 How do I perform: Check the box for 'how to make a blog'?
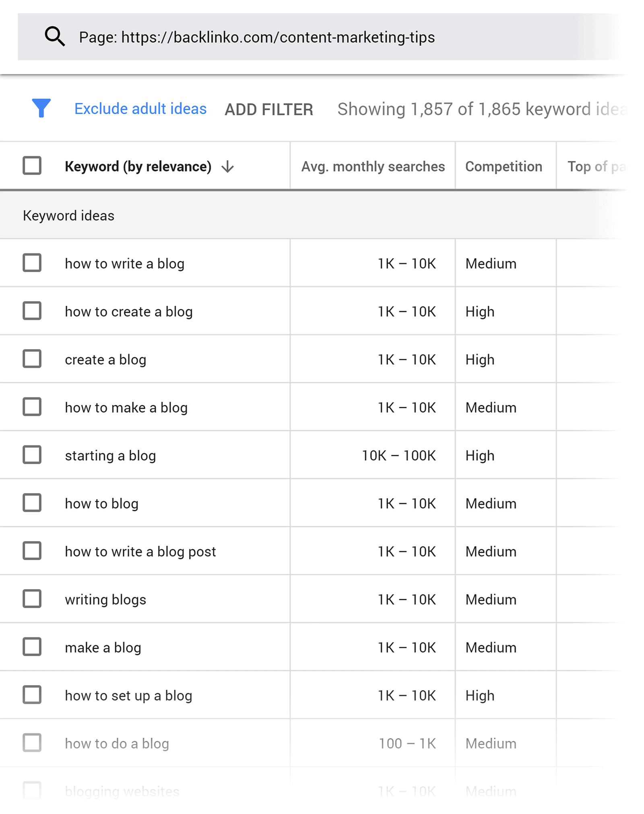coord(33,407)
